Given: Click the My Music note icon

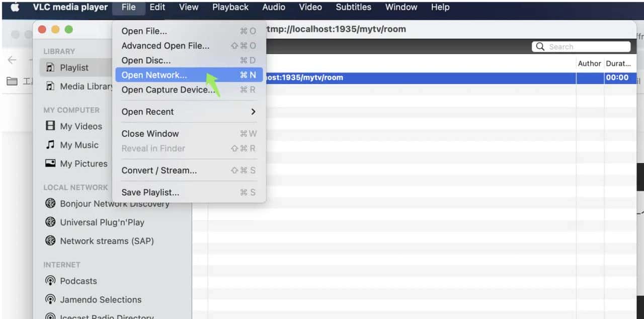Looking at the screenshot, I should (50, 144).
